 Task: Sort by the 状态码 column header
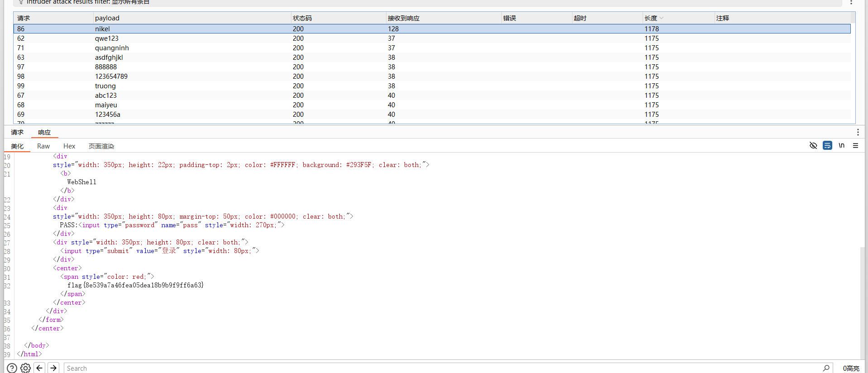338,18
